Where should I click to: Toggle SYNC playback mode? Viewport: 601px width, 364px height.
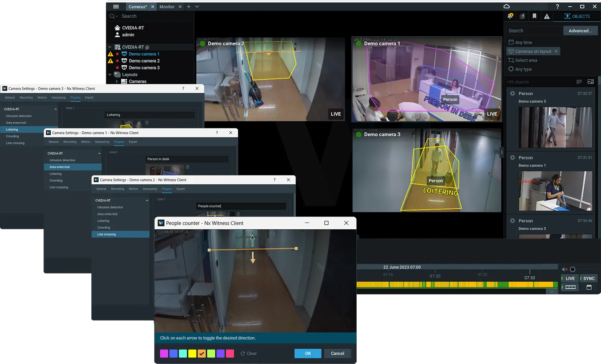click(x=588, y=278)
